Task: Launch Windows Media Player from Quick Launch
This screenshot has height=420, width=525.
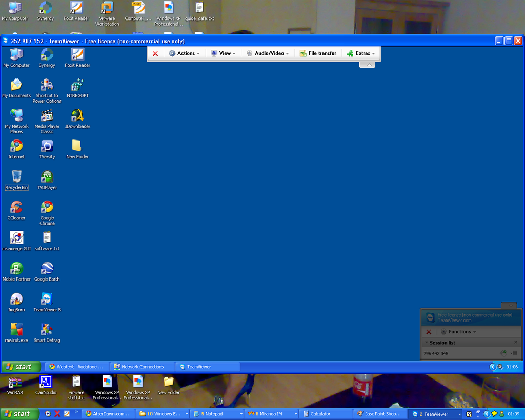Action: coord(48,414)
